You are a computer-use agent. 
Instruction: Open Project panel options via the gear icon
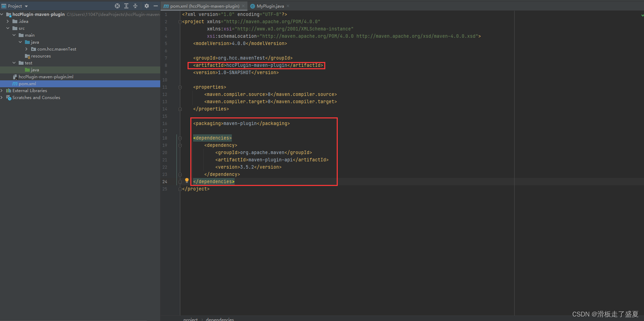click(x=146, y=6)
